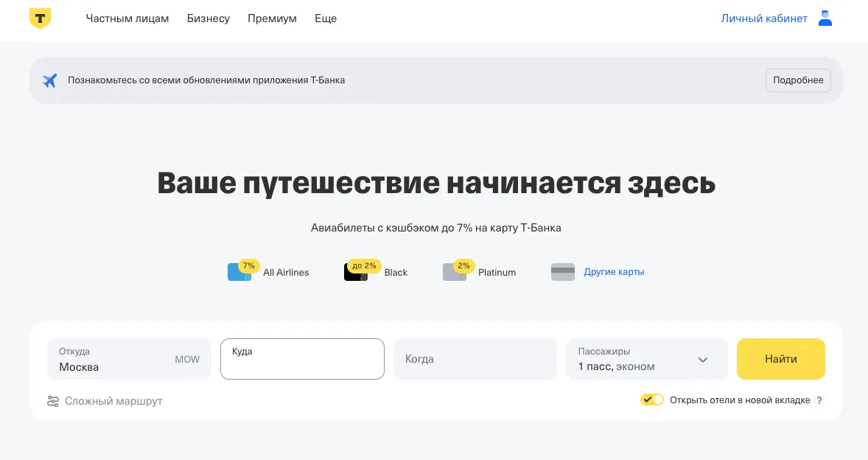Click the 7% cashback badge

249,265
